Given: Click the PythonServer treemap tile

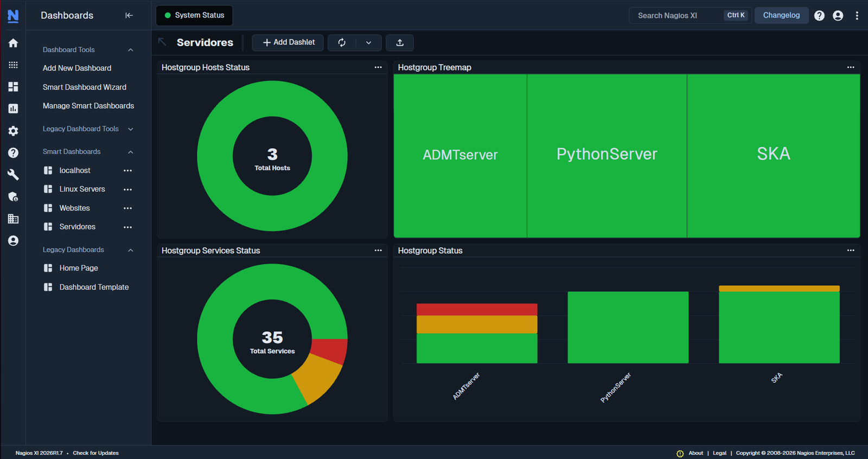Looking at the screenshot, I should pyautogui.click(x=607, y=156).
